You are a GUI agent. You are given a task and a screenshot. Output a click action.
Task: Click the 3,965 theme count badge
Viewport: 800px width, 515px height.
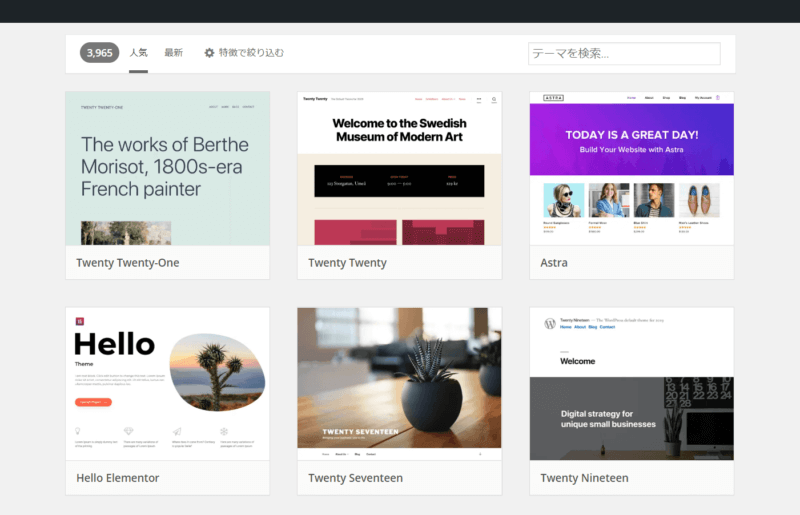coord(99,53)
